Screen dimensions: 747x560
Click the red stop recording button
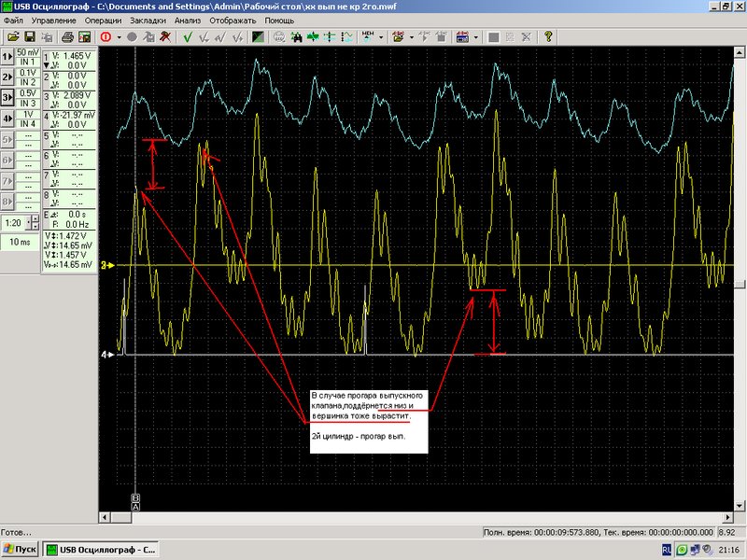pos(106,36)
